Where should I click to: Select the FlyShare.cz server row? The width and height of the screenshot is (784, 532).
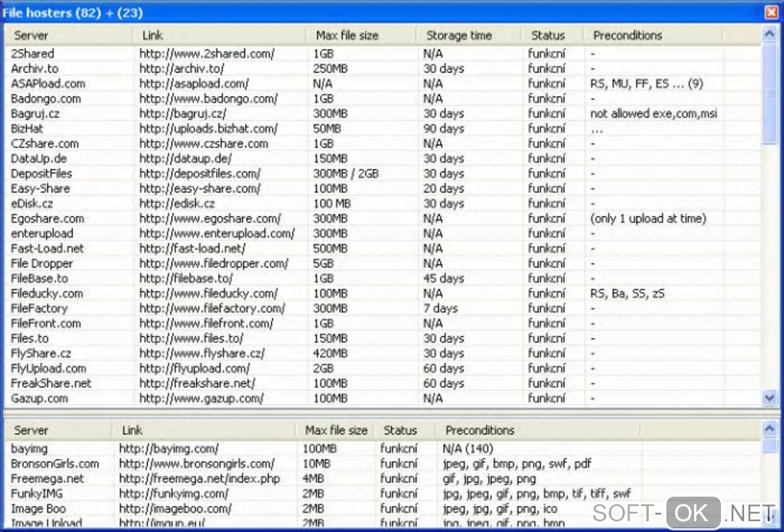384,354
